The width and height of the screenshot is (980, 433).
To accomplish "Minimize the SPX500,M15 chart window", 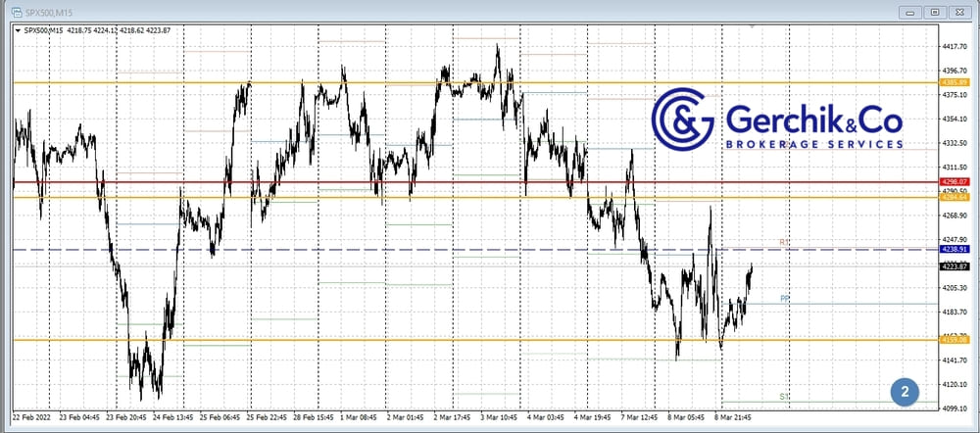I will pos(911,11).
